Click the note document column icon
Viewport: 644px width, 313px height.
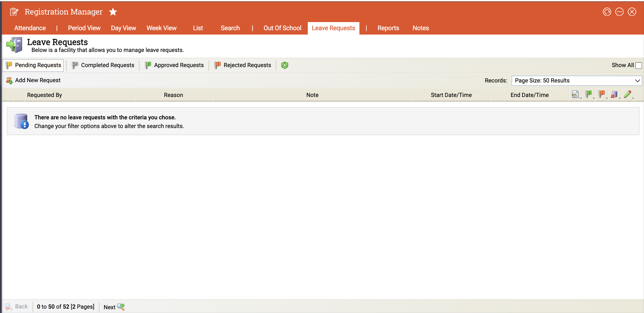575,94
